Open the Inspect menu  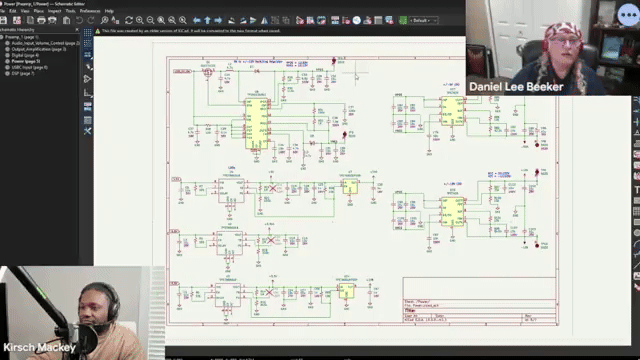coord(54,11)
